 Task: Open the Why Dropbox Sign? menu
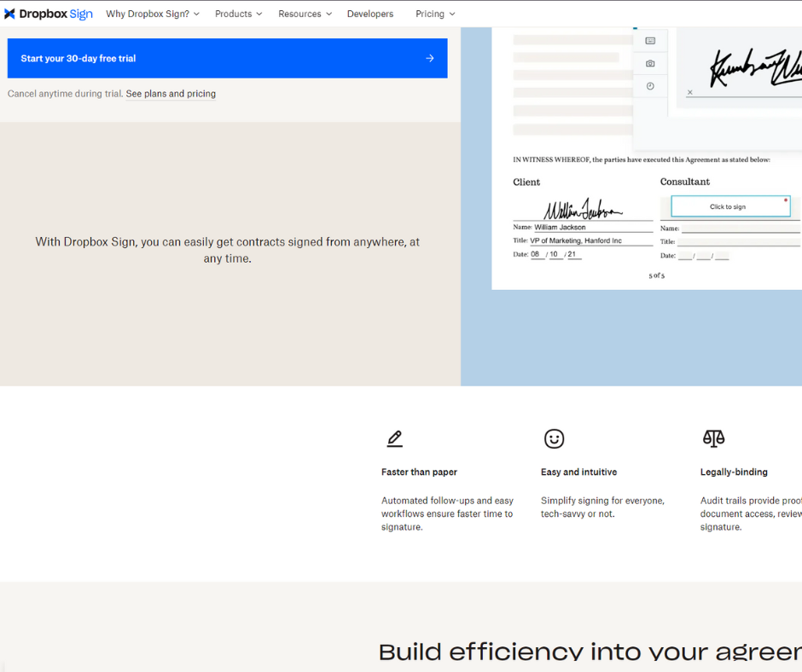tap(153, 14)
